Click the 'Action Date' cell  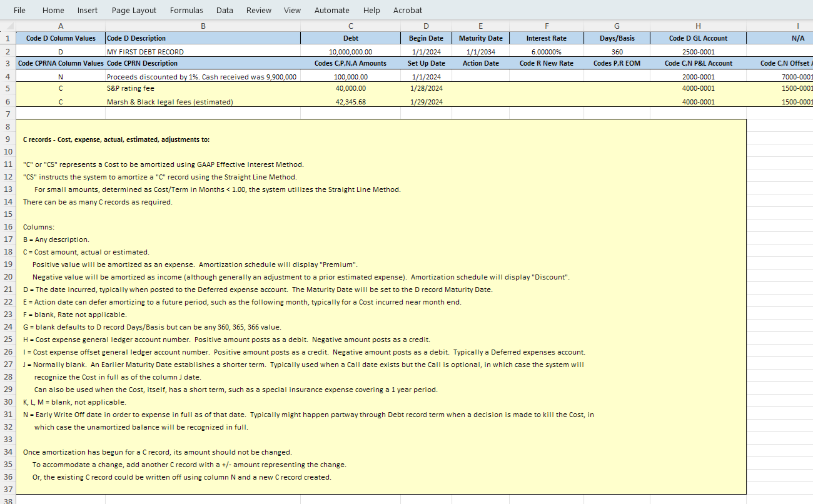point(480,63)
